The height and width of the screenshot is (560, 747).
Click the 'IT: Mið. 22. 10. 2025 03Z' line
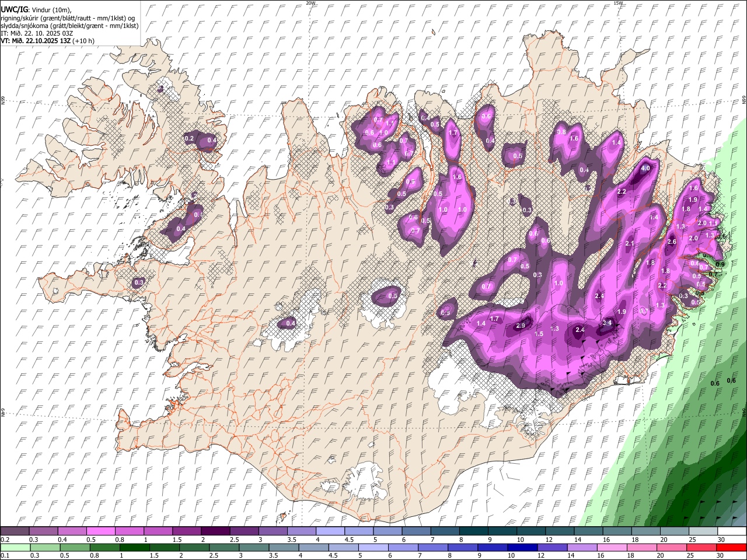(37, 33)
